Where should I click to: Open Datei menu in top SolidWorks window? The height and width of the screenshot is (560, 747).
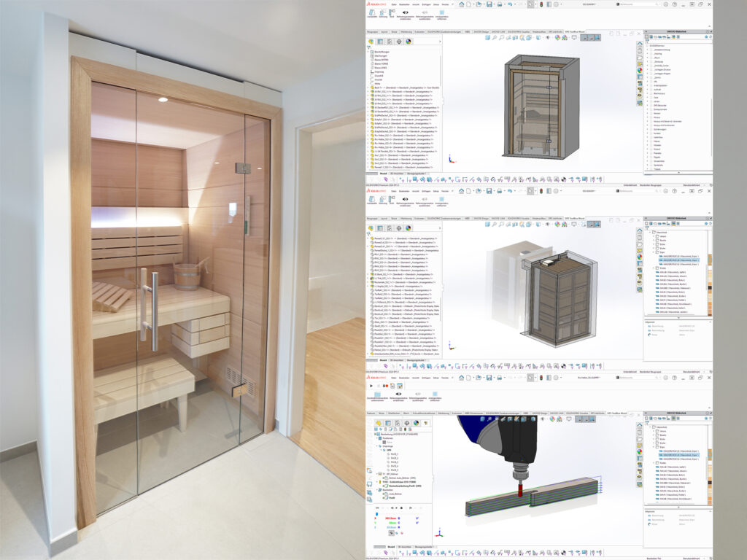click(x=394, y=4)
